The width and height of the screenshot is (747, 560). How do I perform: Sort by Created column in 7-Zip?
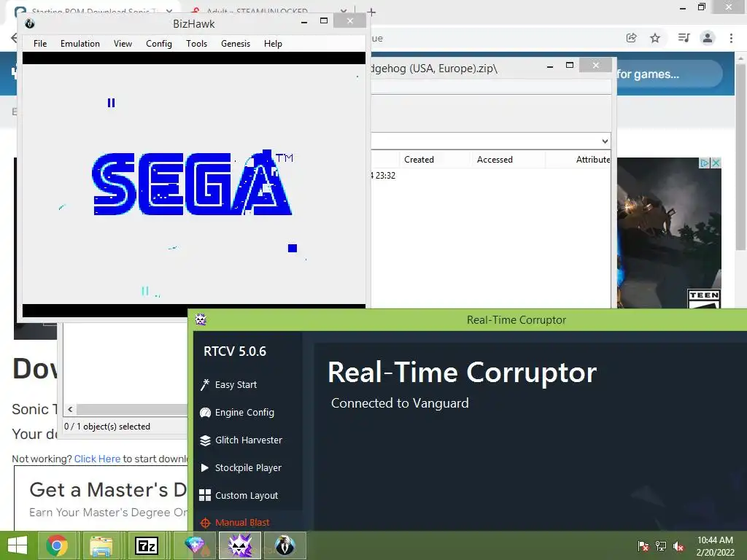[x=419, y=160]
